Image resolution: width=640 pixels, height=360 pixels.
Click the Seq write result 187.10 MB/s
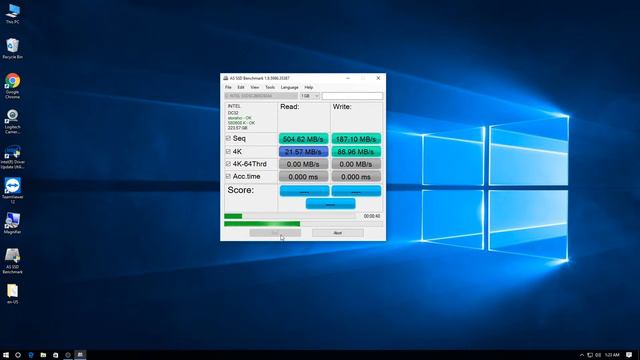pyautogui.click(x=356, y=139)
